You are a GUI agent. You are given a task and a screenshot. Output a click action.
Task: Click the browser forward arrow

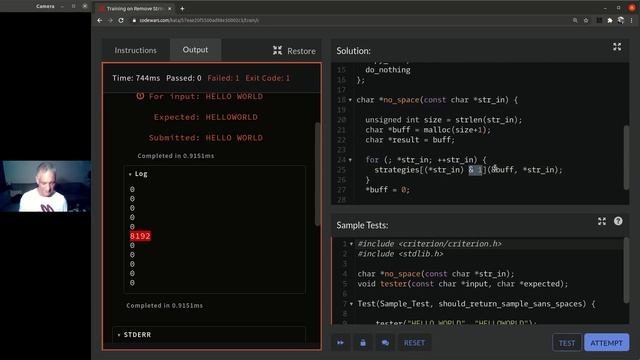(x=110, y=20)
